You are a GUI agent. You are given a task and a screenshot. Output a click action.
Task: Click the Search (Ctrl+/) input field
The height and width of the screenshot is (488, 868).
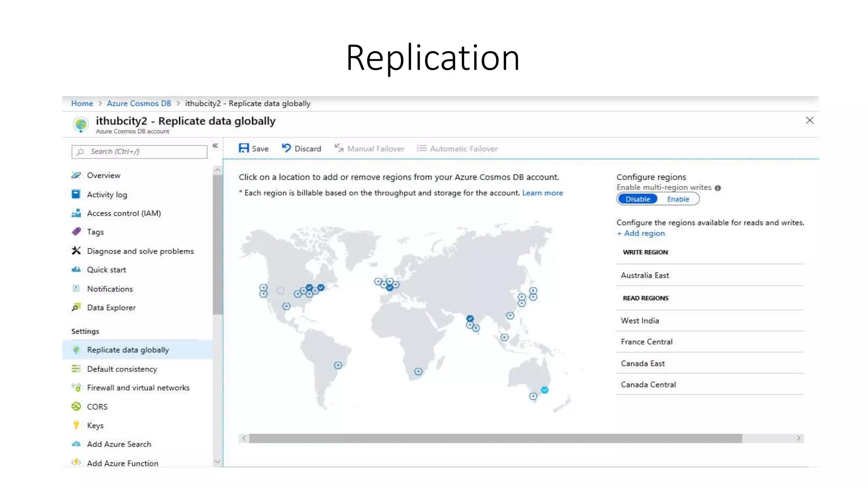139,152
